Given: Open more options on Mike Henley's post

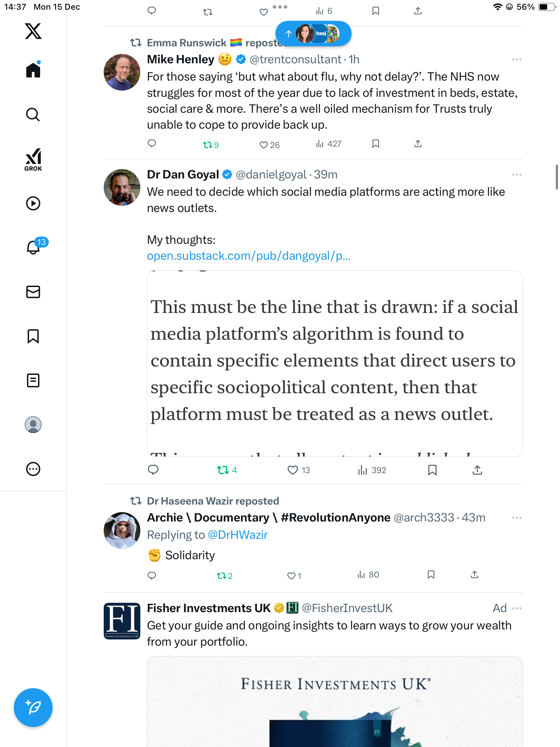Looking at the screenshot, I should tap(516, 59).
